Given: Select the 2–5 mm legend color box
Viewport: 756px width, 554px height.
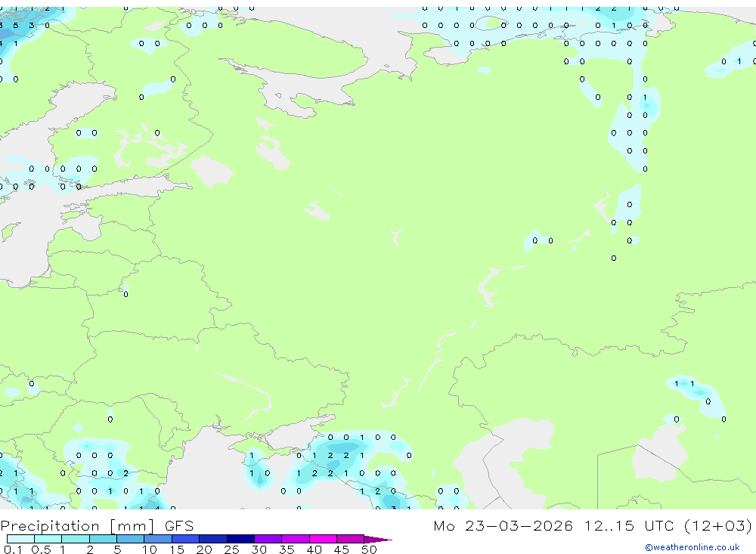Looking at the screenshot, I should (103, 539).
